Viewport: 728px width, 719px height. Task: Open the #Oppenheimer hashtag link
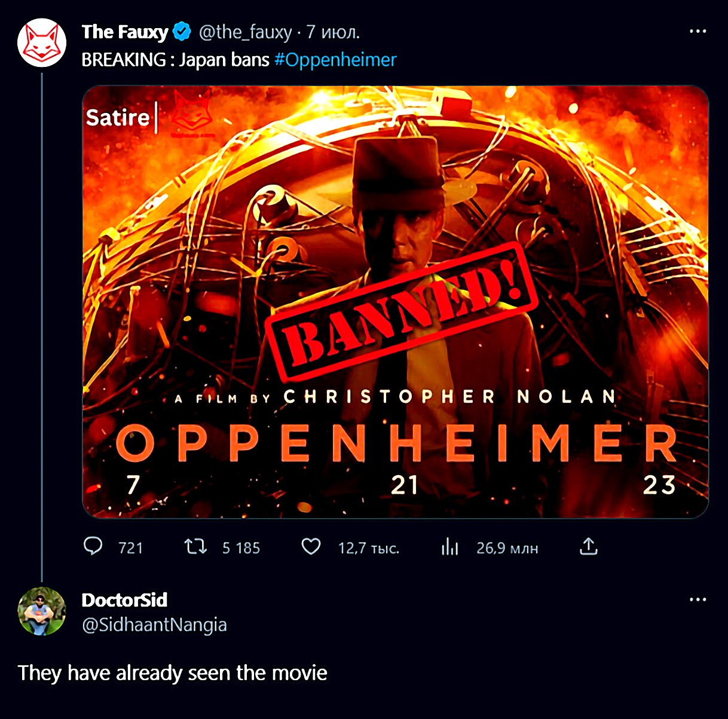335,60
